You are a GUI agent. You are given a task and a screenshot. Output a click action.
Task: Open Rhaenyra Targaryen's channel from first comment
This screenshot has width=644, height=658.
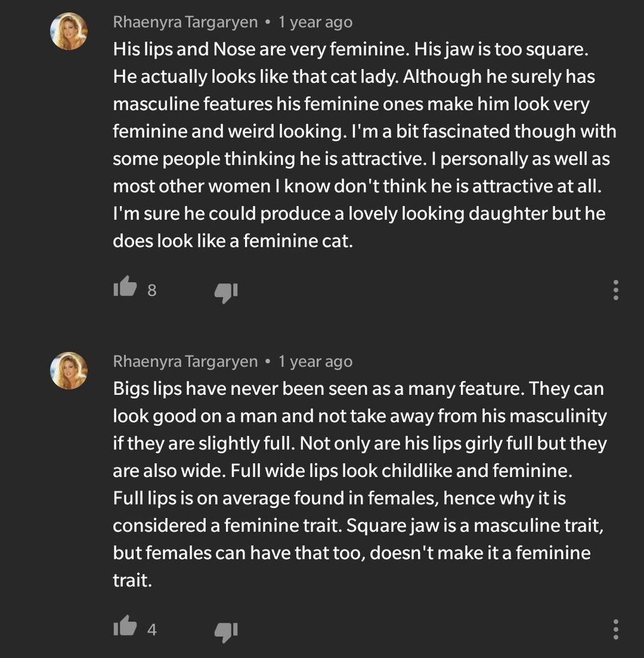pyautogui.click(x=185, y=22)
